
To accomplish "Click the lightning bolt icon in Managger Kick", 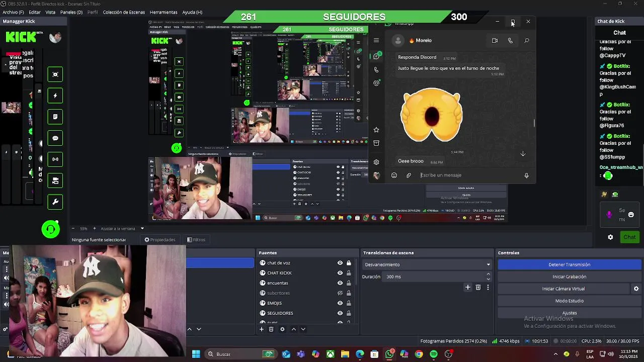I will 55,96.
